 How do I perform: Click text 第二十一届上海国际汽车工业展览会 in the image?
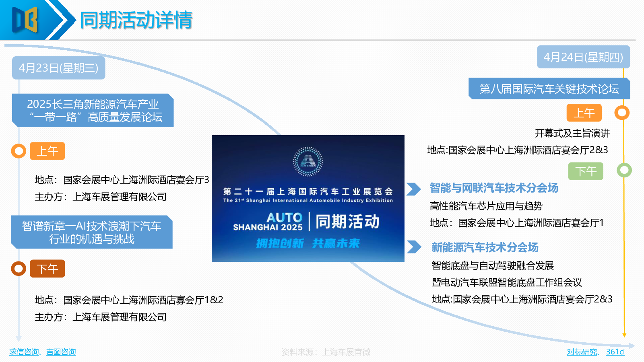[x=308, y=191]
